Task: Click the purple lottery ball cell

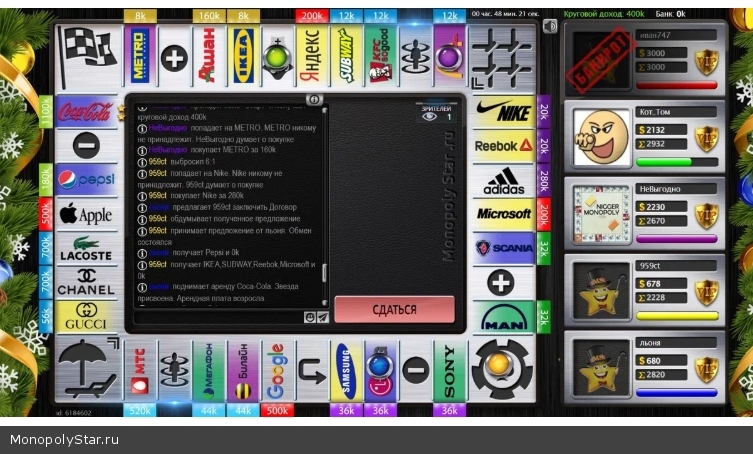Action: tap(449, 56)
